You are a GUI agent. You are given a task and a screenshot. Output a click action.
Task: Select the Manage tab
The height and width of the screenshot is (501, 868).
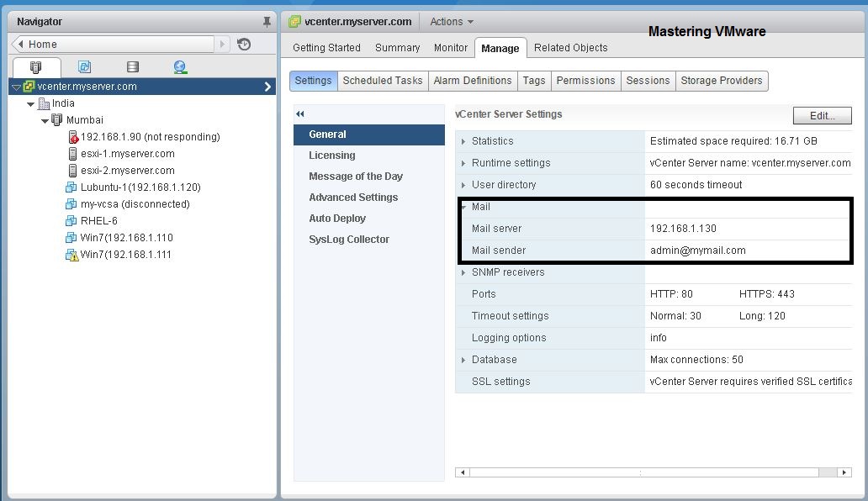[500, 48]
